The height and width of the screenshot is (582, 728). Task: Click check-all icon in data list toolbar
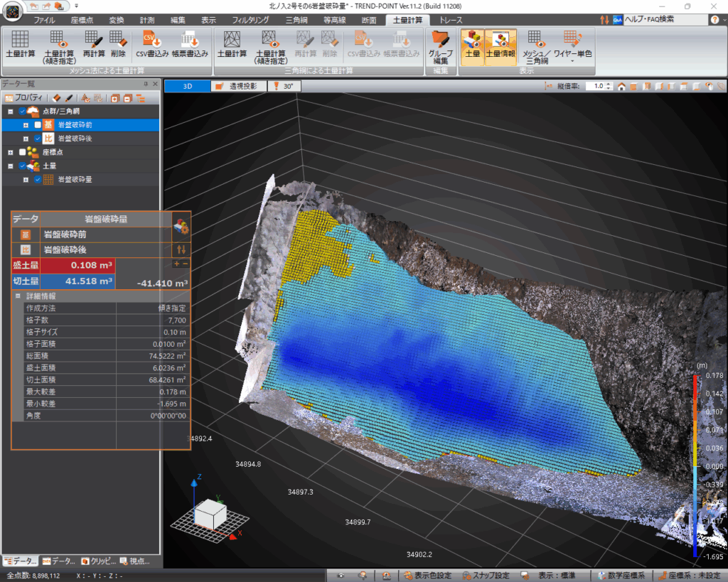coord(85,98)
